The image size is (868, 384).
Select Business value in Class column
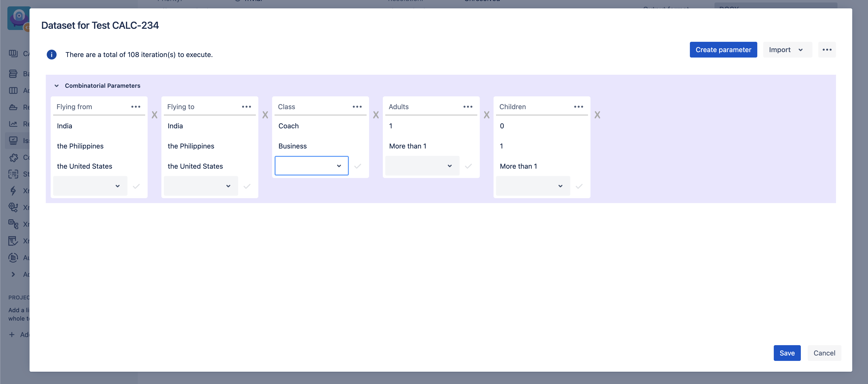point(293,146)
